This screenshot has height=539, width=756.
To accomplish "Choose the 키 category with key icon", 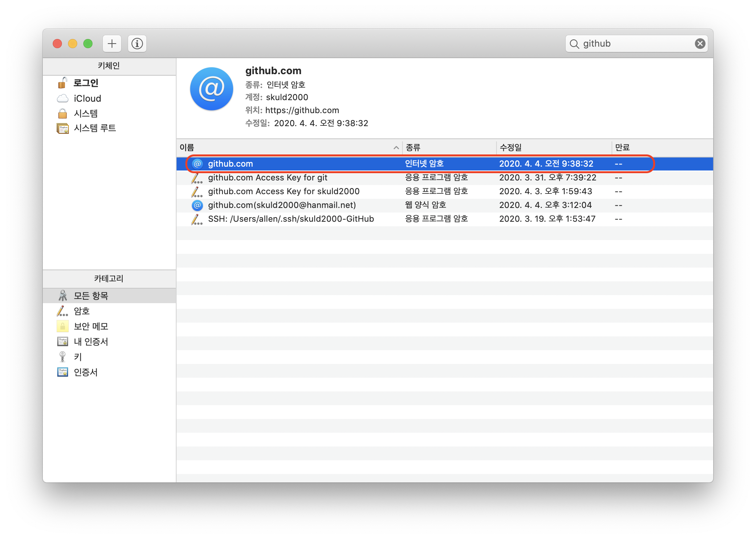I will (x=78, y=357).
